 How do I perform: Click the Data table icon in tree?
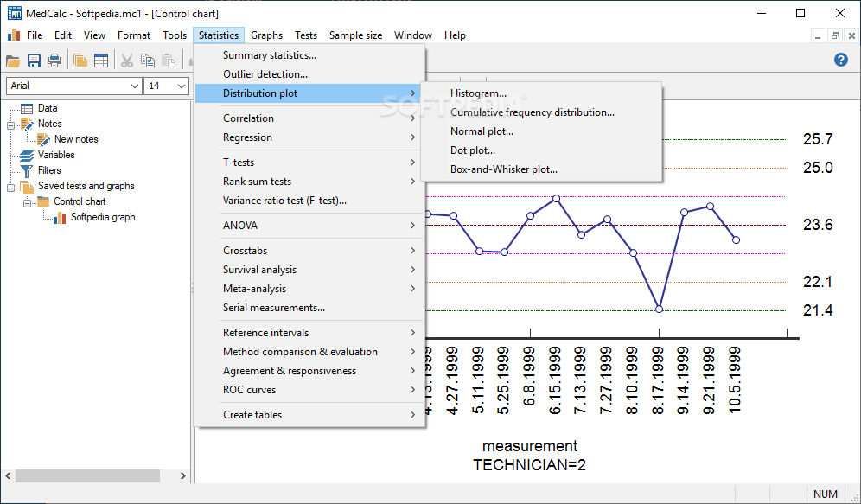click(x=27, y=109)
